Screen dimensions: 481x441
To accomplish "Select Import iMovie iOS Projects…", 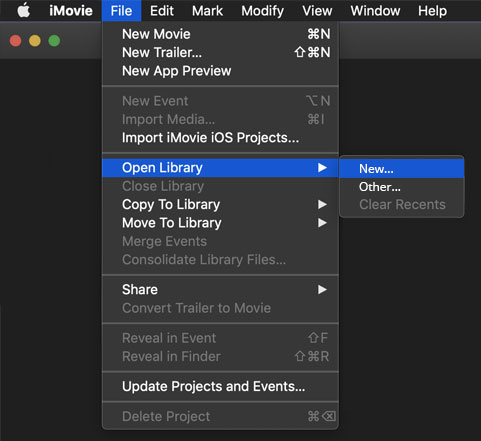I will click(220, 138).
